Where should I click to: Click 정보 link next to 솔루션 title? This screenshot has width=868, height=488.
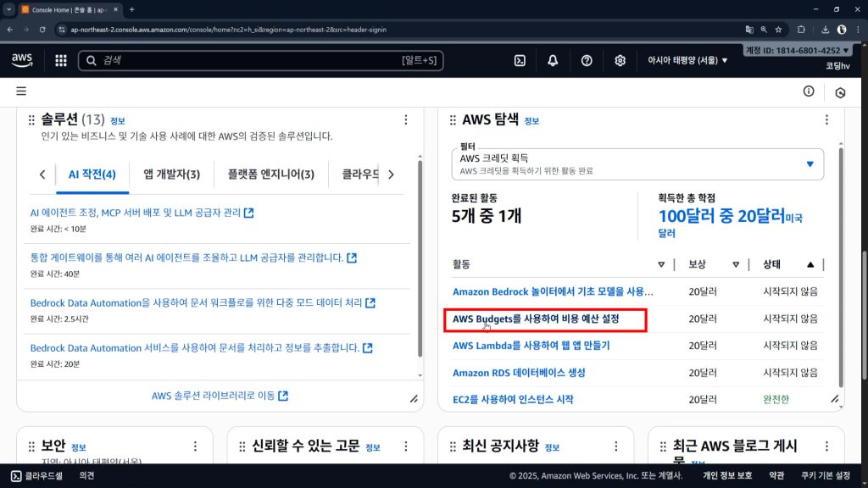pyautogui.click(x=117, y=120)
